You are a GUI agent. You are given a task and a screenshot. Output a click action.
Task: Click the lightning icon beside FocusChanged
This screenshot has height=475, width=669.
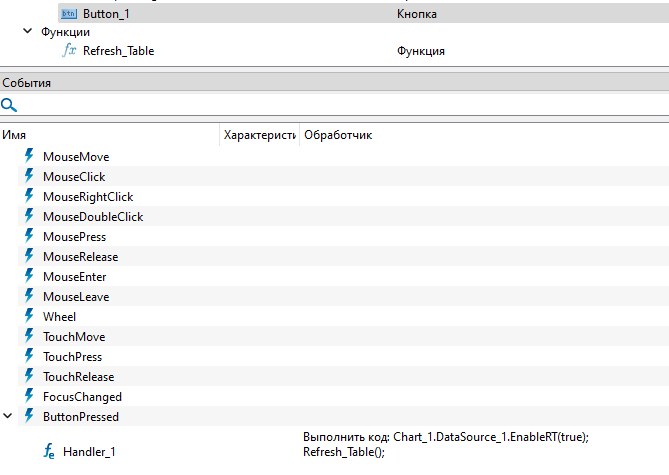(x=29, y=396)
